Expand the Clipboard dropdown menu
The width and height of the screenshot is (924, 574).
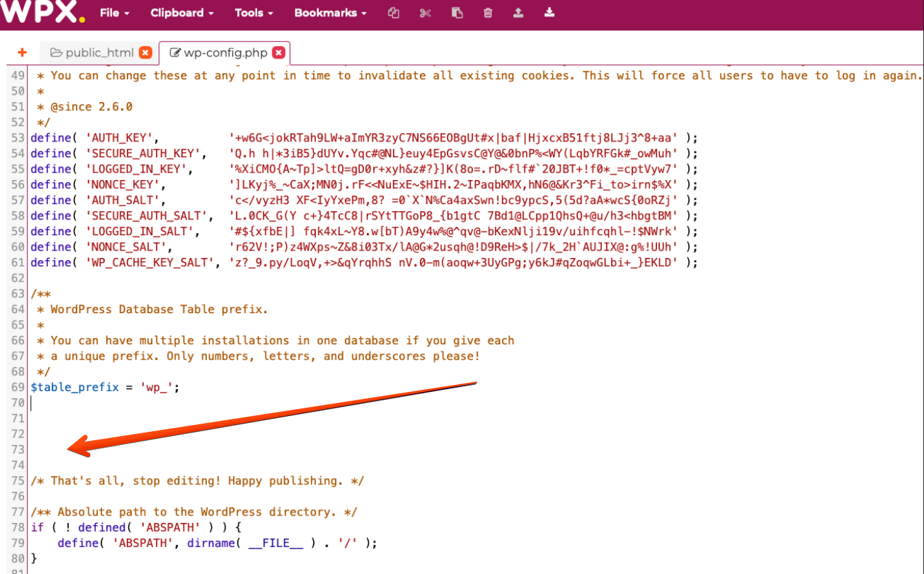[x=181, y=12]
